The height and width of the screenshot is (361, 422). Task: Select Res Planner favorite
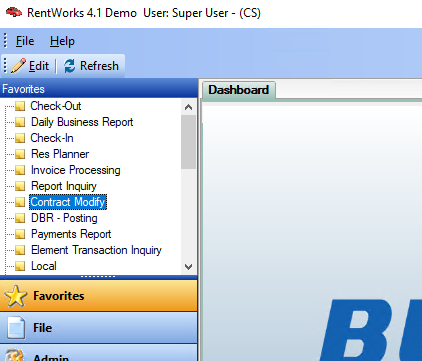click(60, 154)
